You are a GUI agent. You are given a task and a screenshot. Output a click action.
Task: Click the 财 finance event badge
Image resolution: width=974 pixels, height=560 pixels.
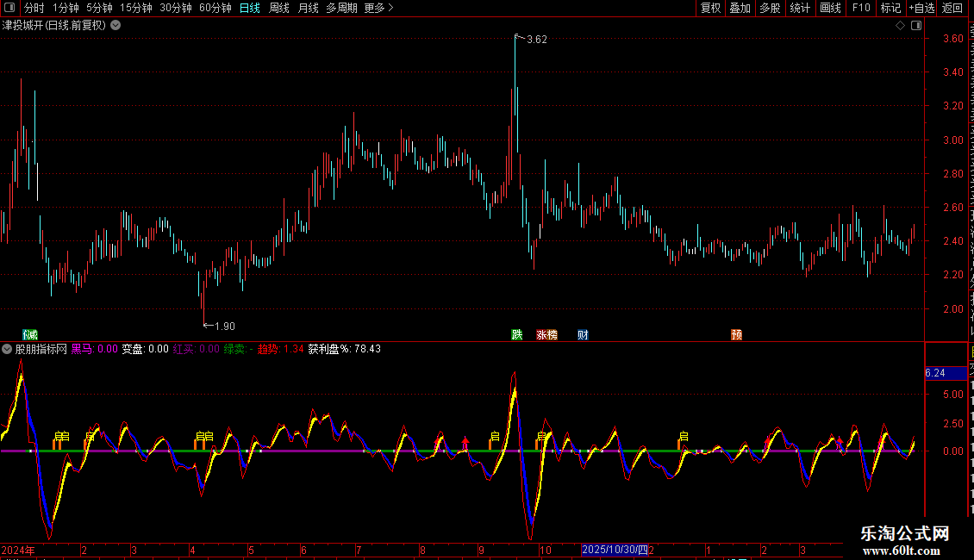pos(583,335)
